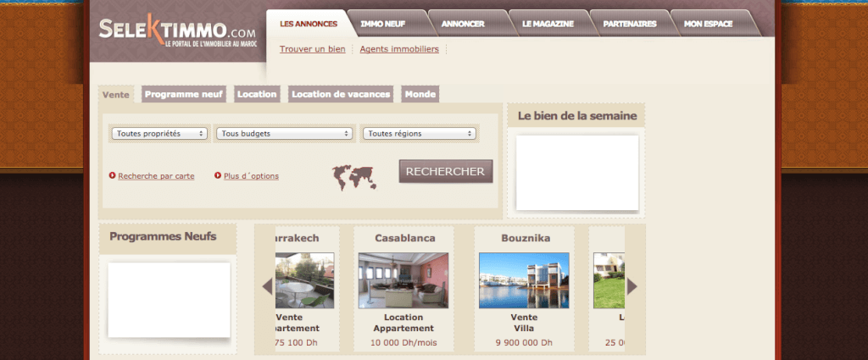
Task: Click the Vente Villa listing label
Action: [x=524, y=323]
